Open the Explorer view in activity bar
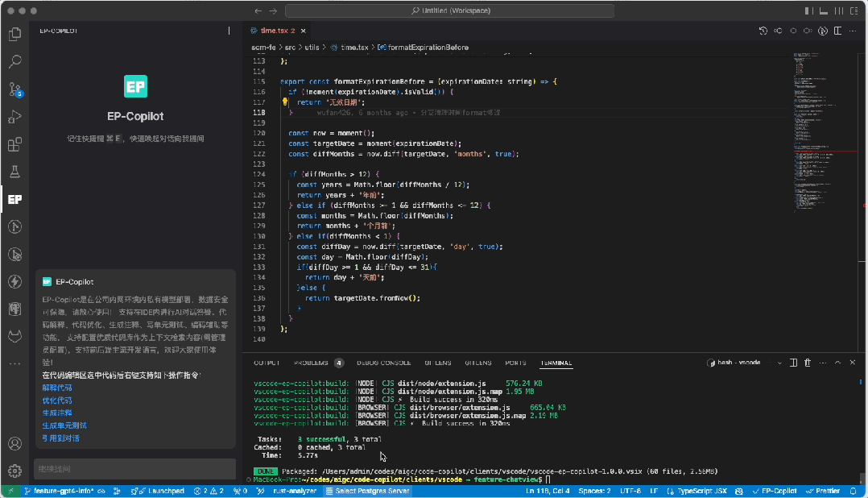This screenshot has width=868, height=498. (15, 34)
